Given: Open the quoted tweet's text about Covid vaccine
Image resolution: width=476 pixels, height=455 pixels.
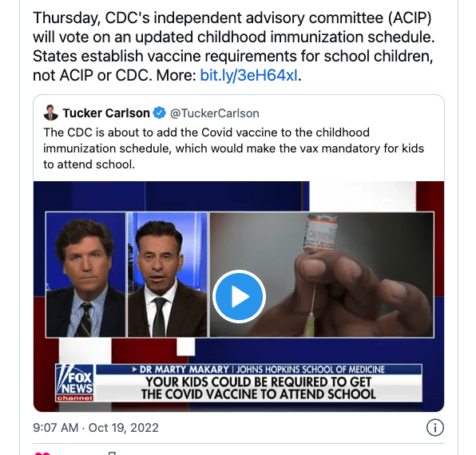Looking at the screenshot, I should point(233,148).
